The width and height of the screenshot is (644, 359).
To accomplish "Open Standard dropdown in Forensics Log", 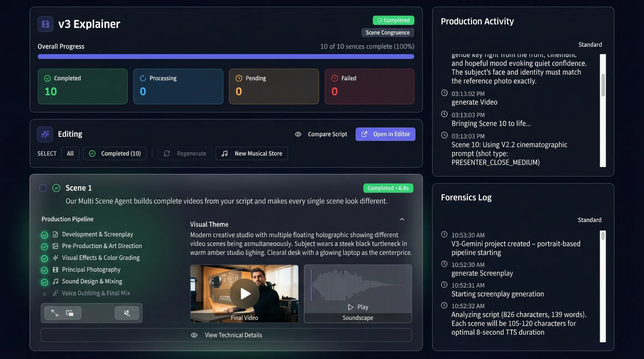I will 590,220.
